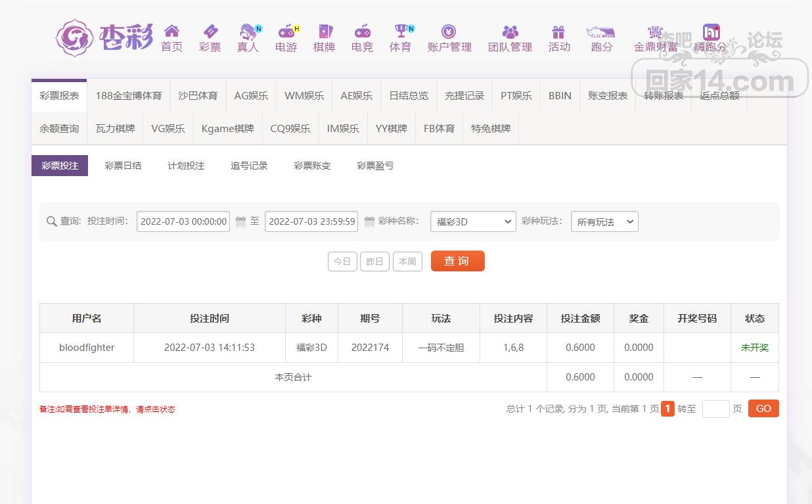Click the 今日 quick date button
The image size is (812, 504).
pos(342,261)
